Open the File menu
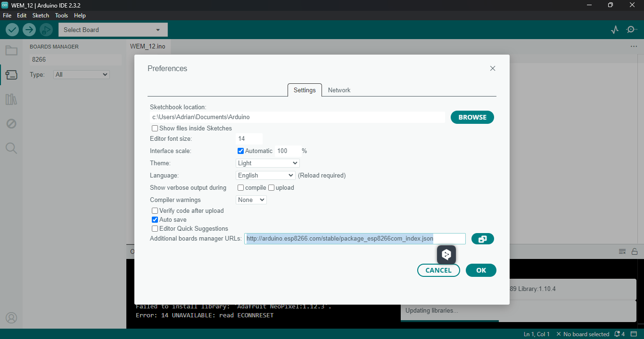 pos(7,16)
